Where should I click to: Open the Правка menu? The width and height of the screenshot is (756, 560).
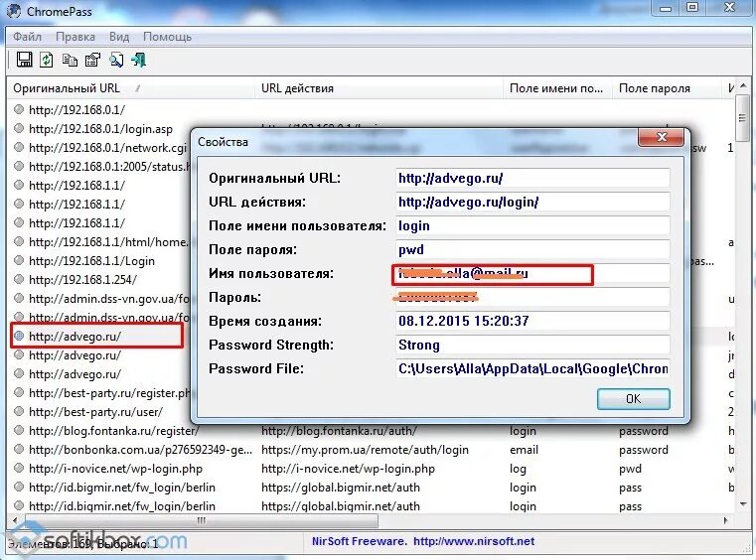(76, 37)
